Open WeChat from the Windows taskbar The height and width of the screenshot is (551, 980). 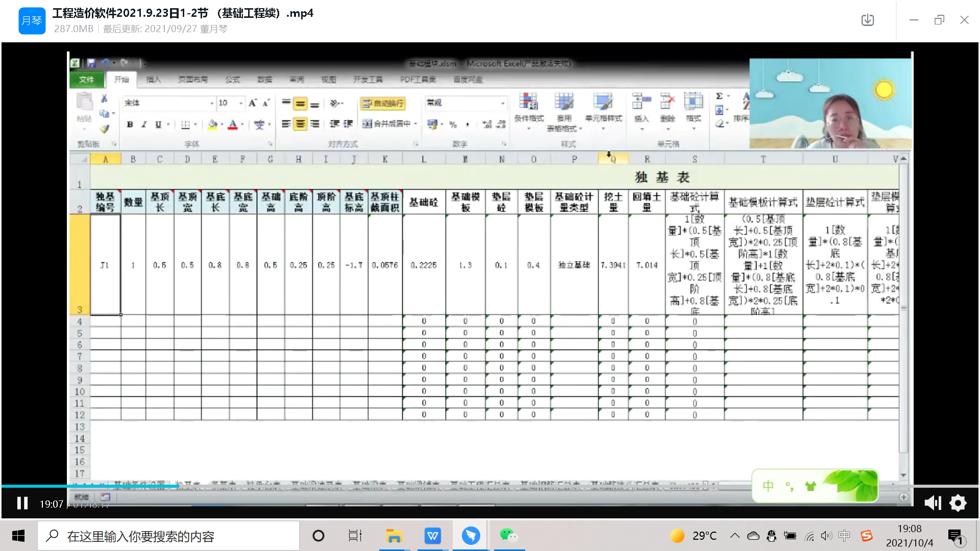(508, 536)
